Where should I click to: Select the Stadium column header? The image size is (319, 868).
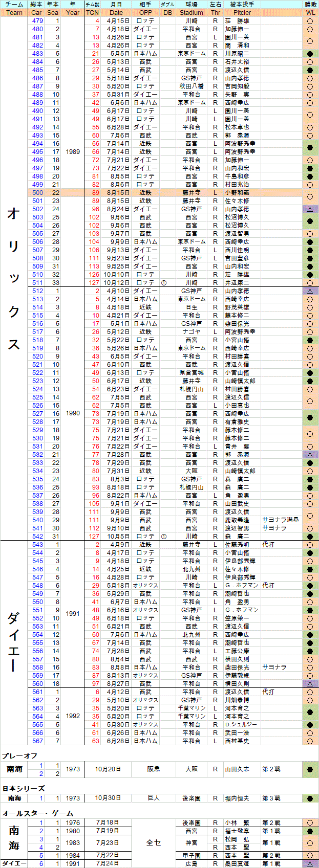click(192, 12)
